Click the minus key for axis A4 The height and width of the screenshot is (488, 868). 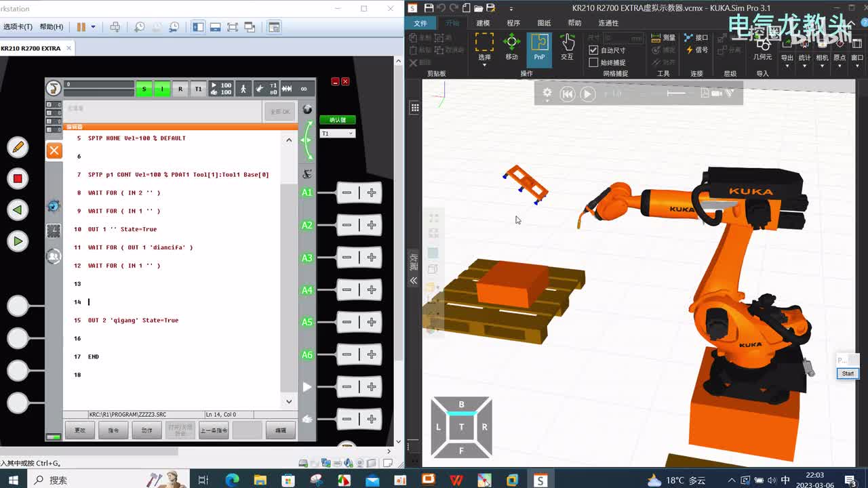(347, 289)
